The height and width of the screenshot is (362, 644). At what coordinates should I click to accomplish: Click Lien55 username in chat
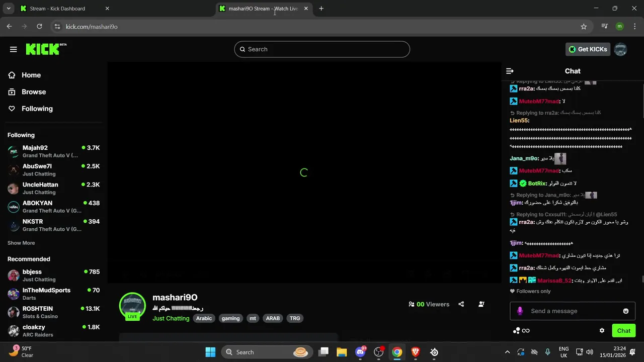click(x=519, y=121)
